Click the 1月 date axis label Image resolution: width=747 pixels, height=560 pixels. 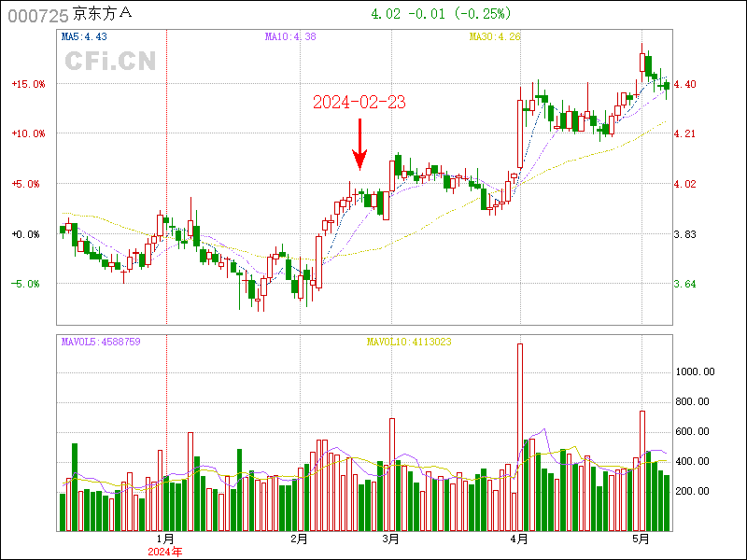point(165,539)
